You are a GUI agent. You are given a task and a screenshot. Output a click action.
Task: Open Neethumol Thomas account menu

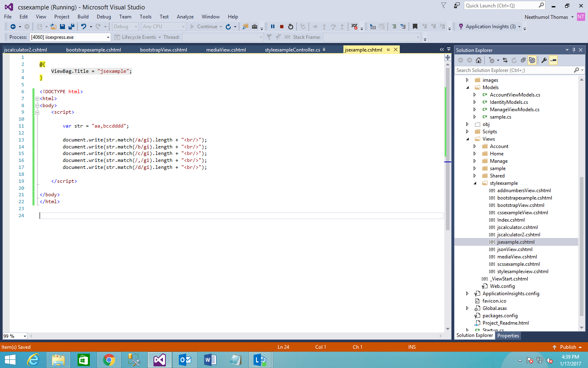(x=549, y=17)
